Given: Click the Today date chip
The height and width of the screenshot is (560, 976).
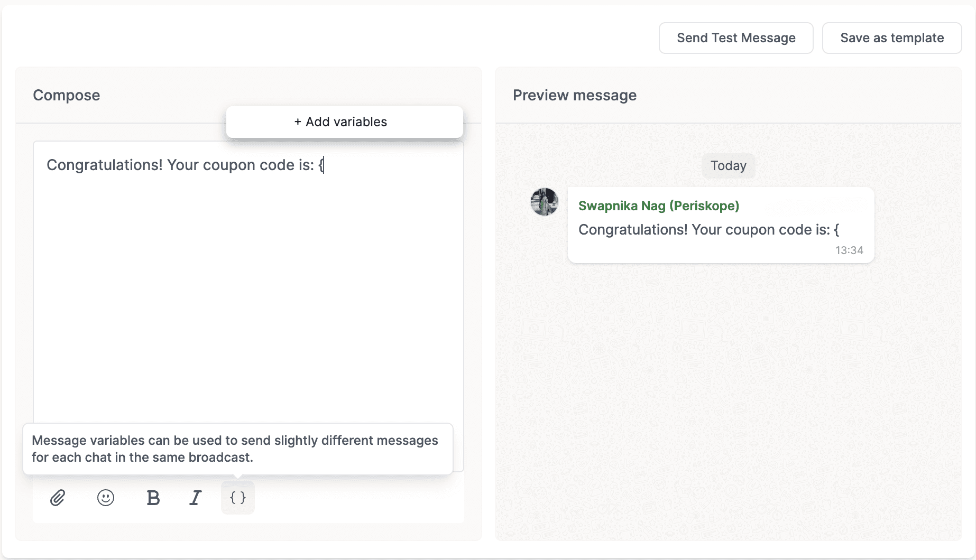Looking at the screenshot, I should (x=728, y=166).
